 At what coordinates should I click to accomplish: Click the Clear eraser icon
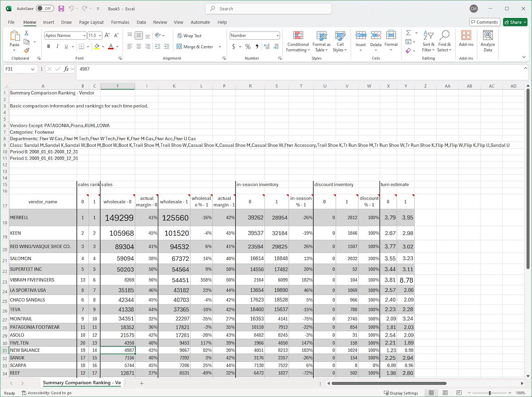tap(408, 51)
